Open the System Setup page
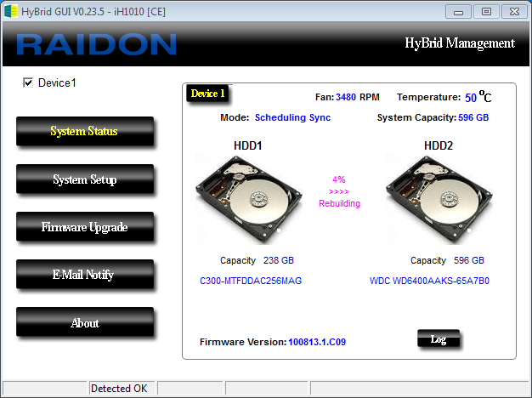This screenshot has width=532, height=398. [x=85, y=179]
